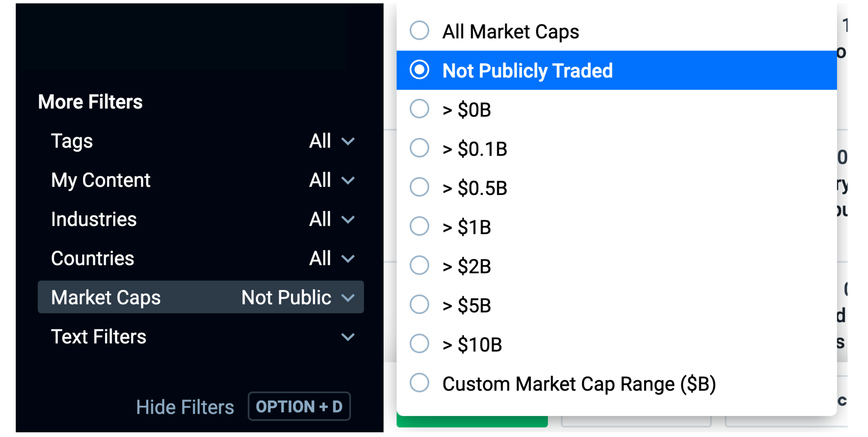The width and height of the screenshot is (868, 437).
Task: Click the More Filters heading
Action: pos(90,102)
